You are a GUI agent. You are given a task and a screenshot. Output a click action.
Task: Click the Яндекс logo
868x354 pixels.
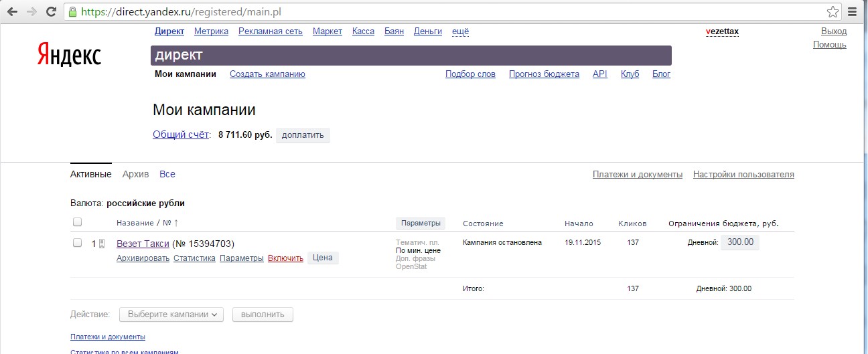(x=69, y=54)
